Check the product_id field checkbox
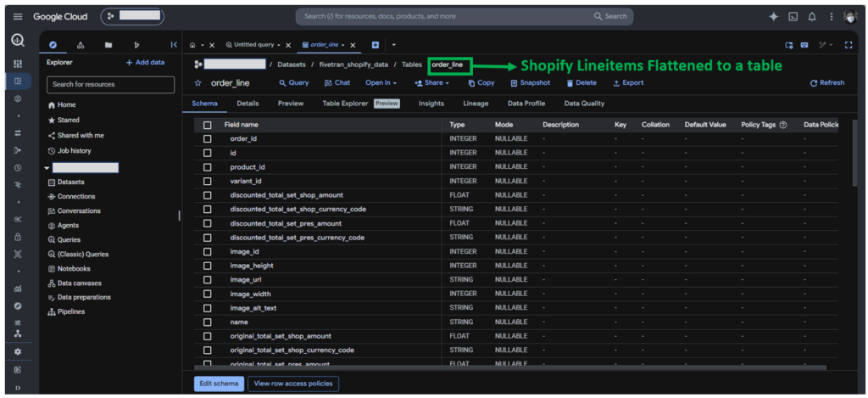This screenshot has width=868, height=398. [x=207, y=167]
